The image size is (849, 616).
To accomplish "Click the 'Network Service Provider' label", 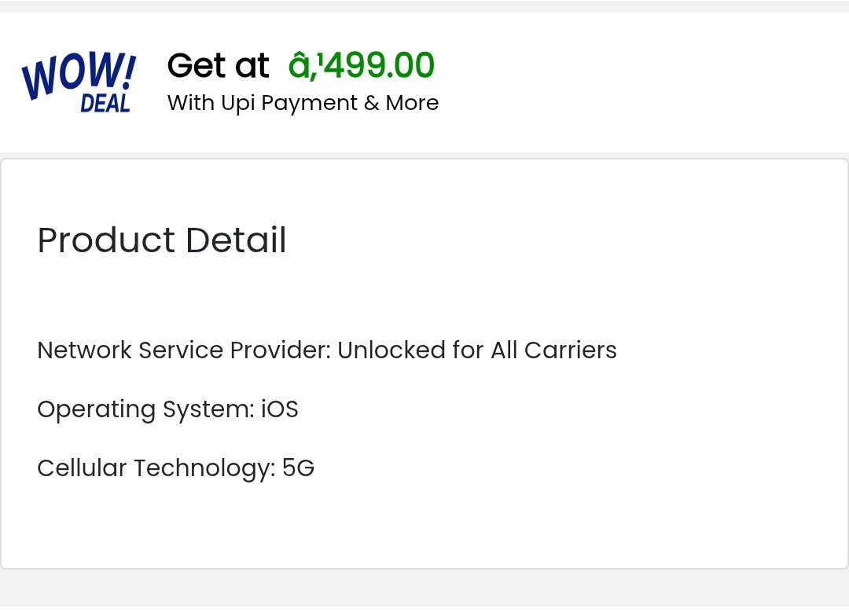I will (183, 350).
